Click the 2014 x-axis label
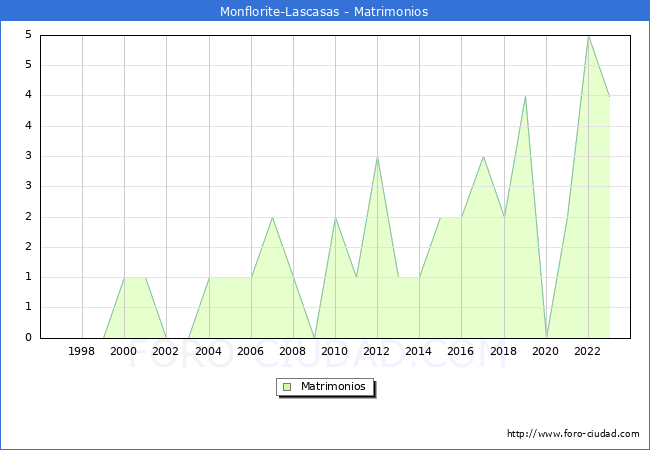650x450 pixels. click(x=419, y=351)
